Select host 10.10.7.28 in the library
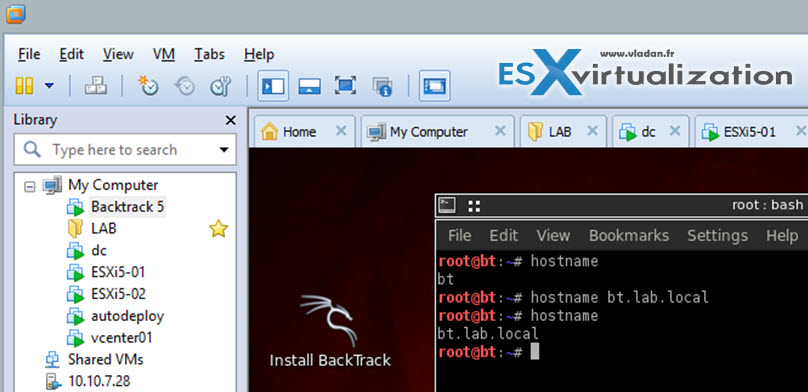Screen dimensions: 808x392 (x=99, y=381)
